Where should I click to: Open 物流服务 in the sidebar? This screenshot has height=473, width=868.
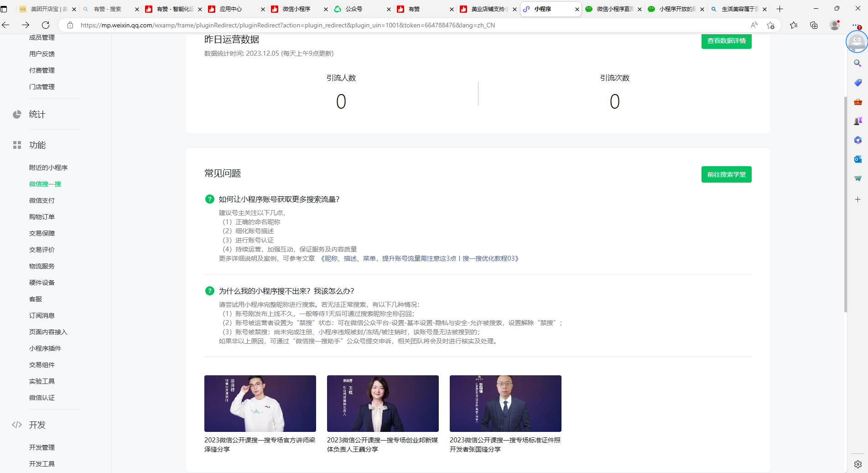pos(42,266)
